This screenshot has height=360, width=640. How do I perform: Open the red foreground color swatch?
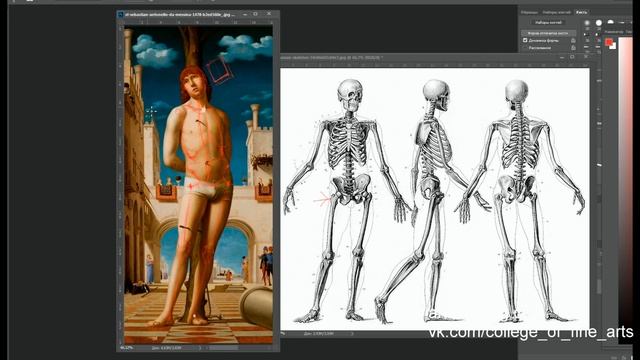coord(609,42)
